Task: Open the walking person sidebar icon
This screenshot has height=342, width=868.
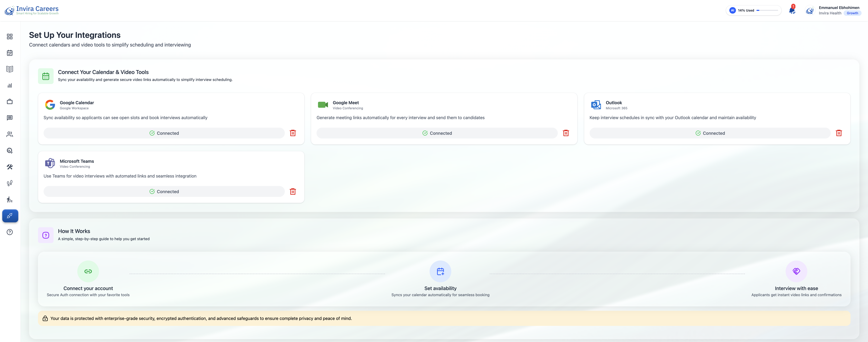Action: tap(10, 200)
